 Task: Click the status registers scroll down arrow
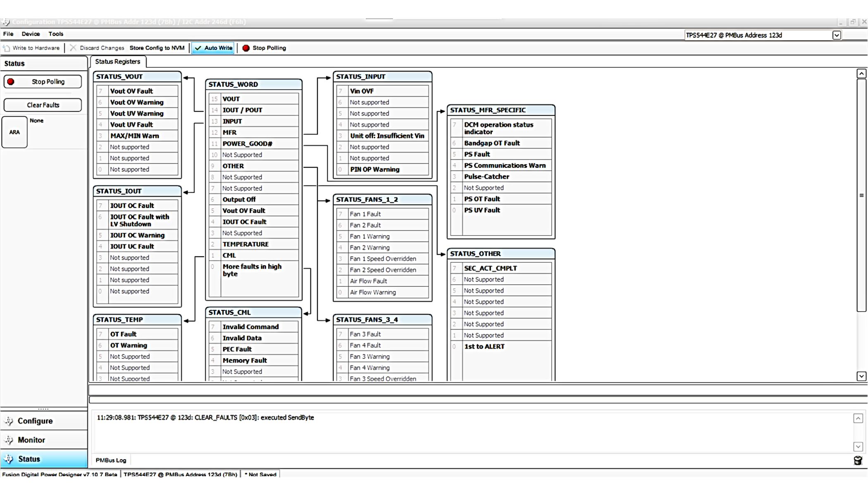861,376
